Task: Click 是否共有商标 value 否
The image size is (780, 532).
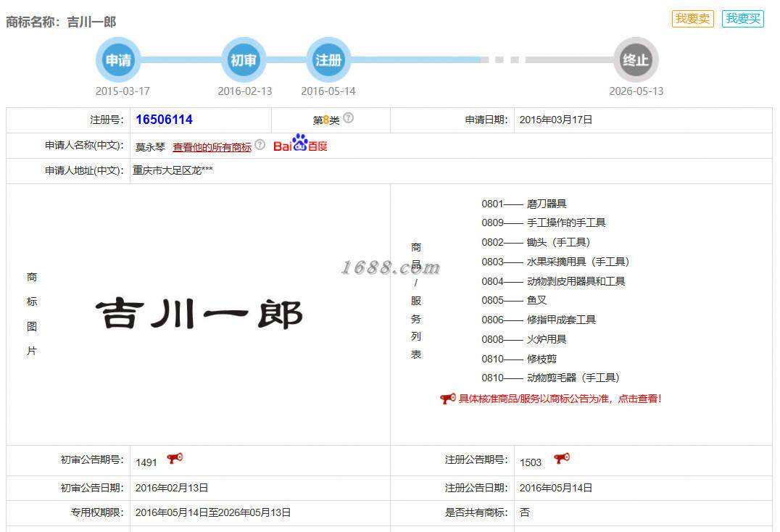Action: (524, 512)
